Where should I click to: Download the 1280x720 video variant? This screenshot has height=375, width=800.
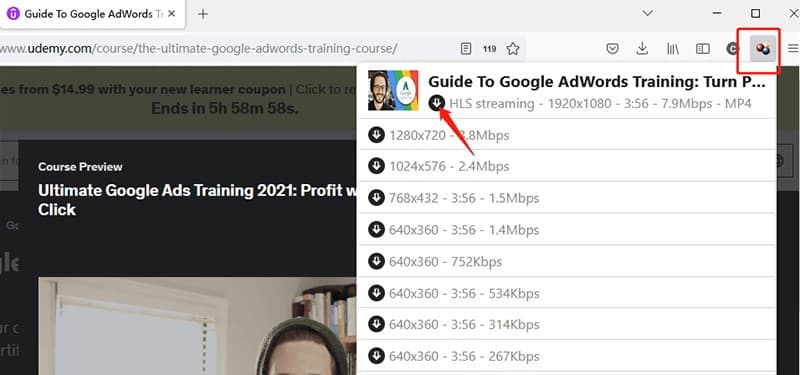[x=376, y=136]
